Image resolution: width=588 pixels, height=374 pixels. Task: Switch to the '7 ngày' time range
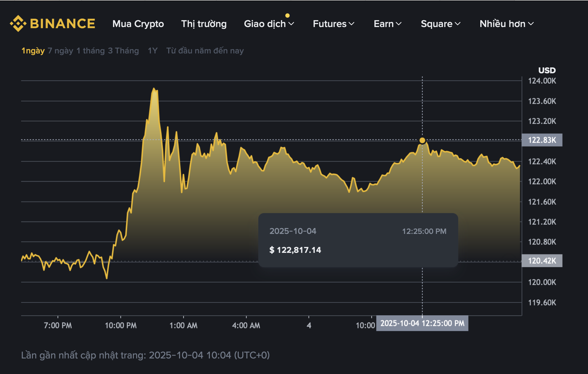point(61,50)
